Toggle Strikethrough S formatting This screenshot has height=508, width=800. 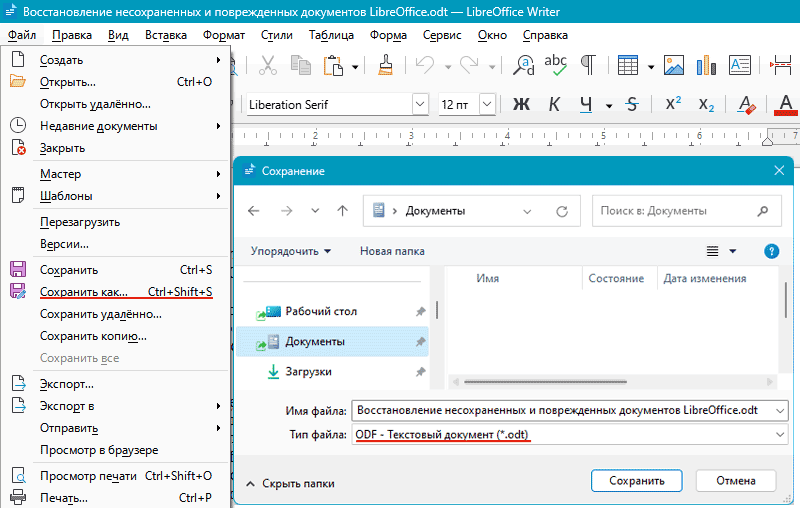point(632,105)
